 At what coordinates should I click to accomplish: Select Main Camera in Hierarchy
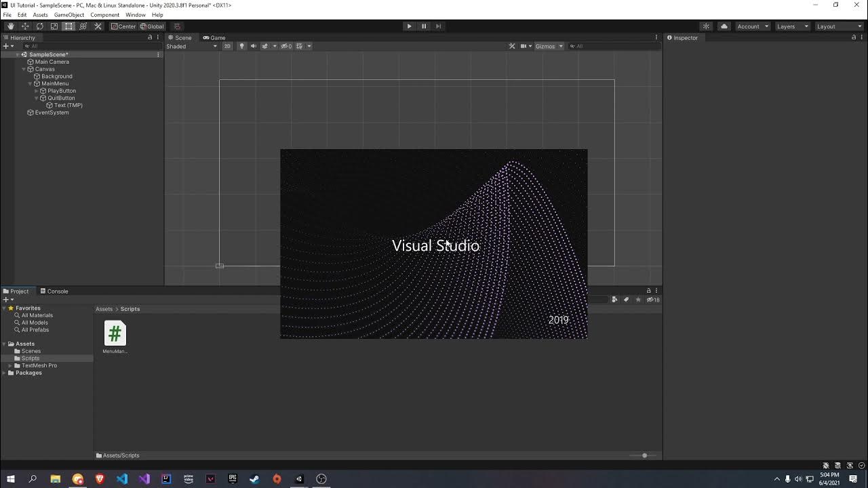[x=52, y=62]
